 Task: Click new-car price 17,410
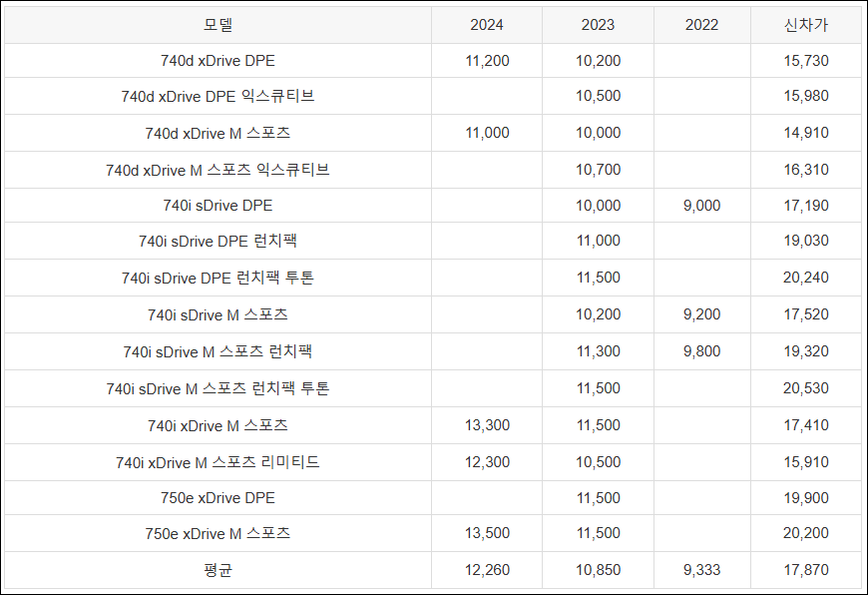806,425
